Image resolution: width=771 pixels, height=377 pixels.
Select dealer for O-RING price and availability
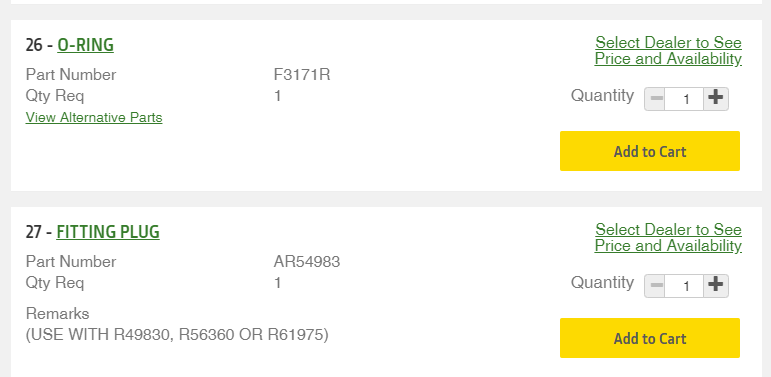point(668,51)
